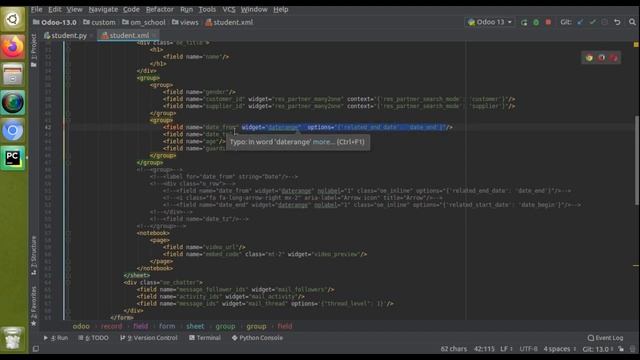Click Git Show History clock icon
Screen dimensions: 640x360
click(604, 22)
